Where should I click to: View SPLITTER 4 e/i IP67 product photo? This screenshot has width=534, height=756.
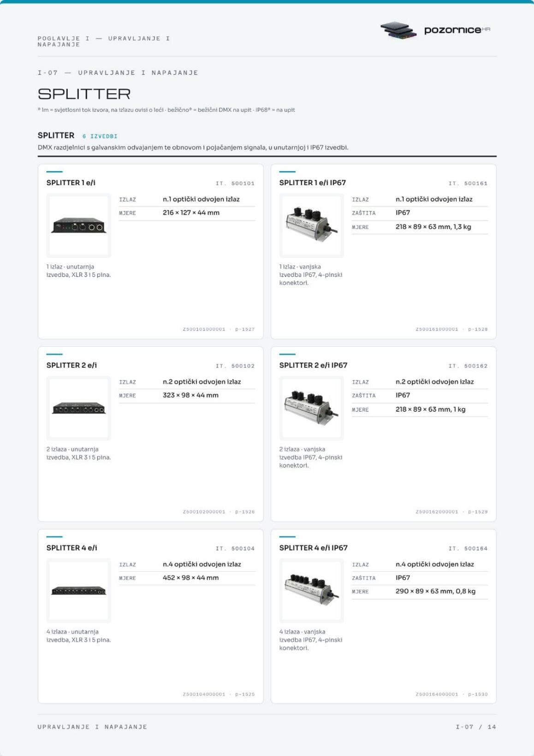pos(312,590)
